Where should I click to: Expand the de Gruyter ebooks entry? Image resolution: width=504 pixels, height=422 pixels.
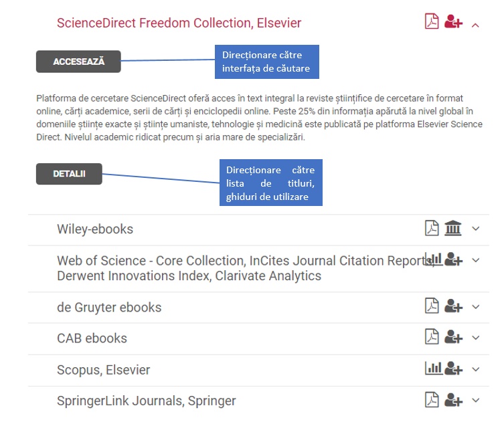475,307
